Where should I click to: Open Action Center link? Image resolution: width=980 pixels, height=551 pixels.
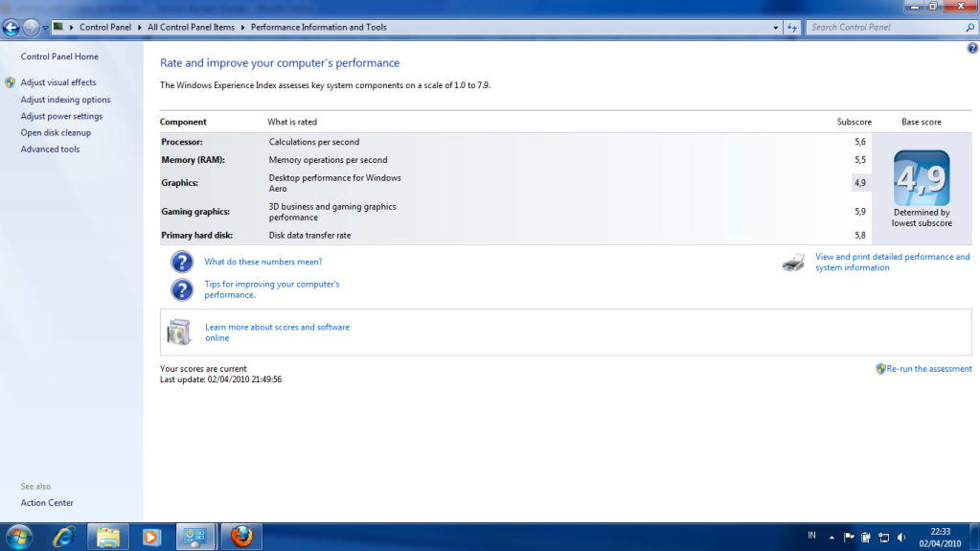pos(47,503)
